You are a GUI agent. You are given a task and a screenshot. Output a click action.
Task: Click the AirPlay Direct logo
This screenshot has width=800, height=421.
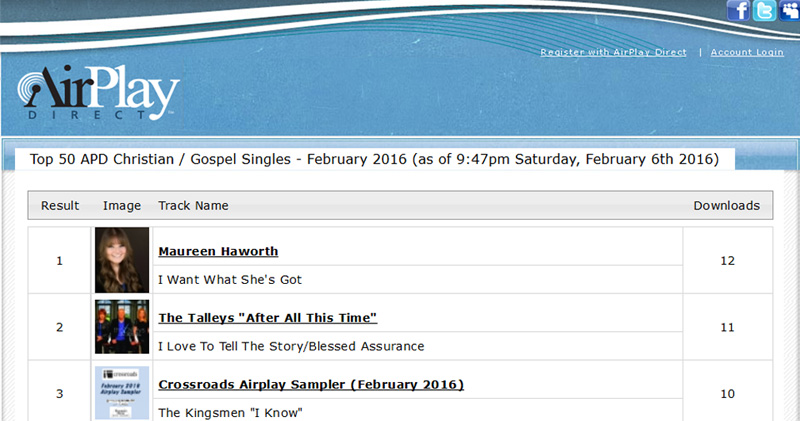98,92
